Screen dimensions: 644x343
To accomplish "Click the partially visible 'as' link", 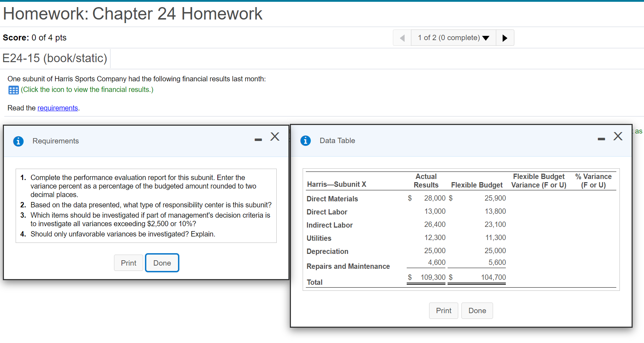I will (x=638, y=131).
